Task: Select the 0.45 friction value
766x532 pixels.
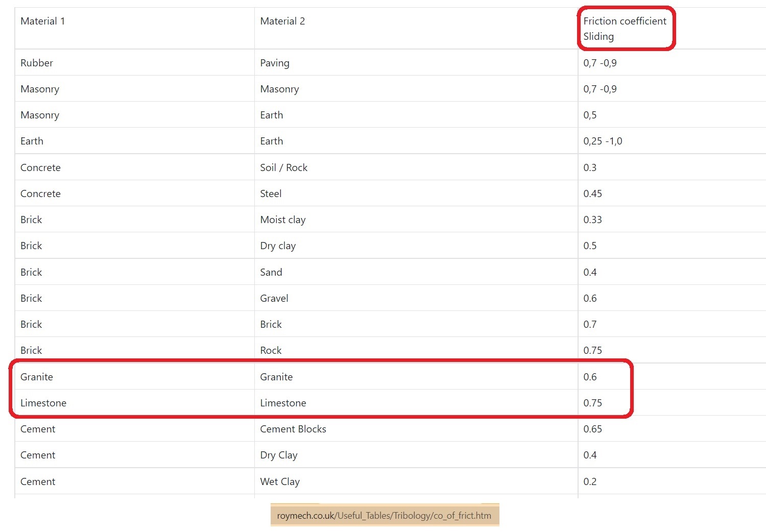Action: [x=592, y=194]
